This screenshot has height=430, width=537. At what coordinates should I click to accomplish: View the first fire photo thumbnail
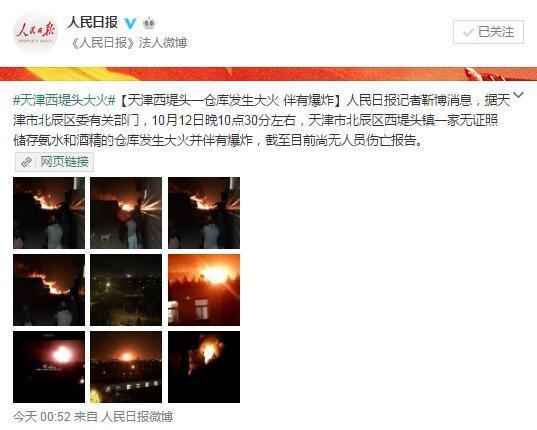coord(49,213)
